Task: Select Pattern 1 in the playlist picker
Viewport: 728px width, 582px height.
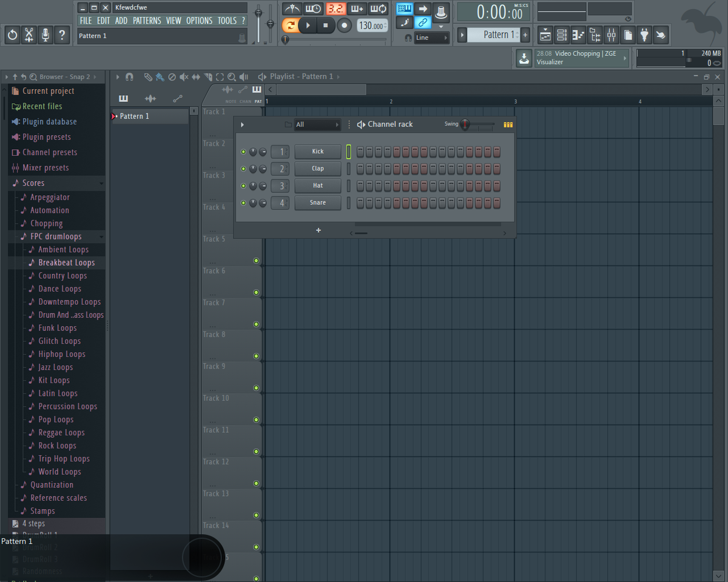Action: coord(150,116)
